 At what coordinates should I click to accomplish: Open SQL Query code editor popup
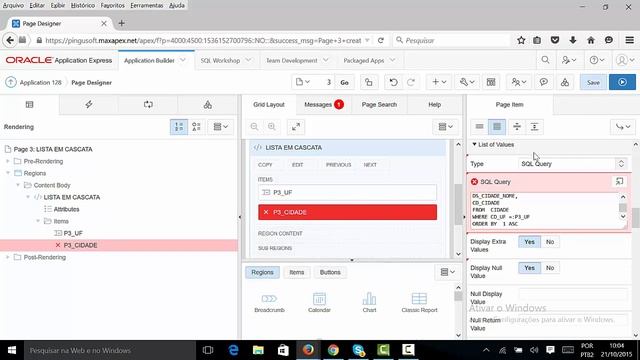pos(619,182)
